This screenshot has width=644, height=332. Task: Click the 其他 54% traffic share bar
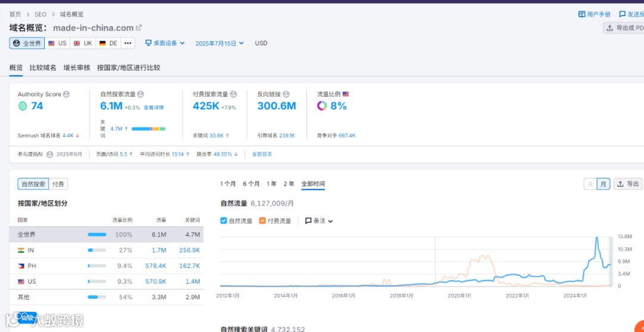click(97, 297)
